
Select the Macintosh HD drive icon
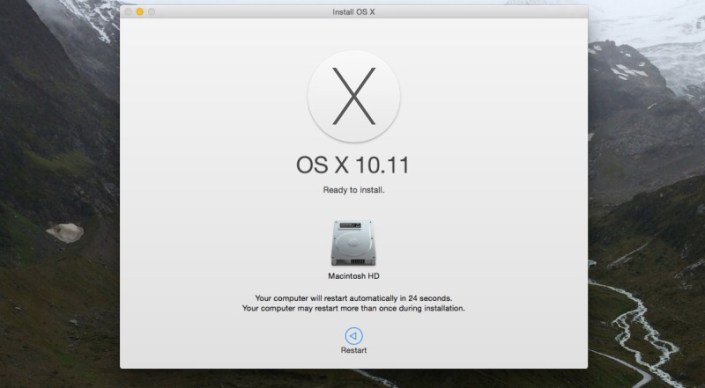click(353, 243)
